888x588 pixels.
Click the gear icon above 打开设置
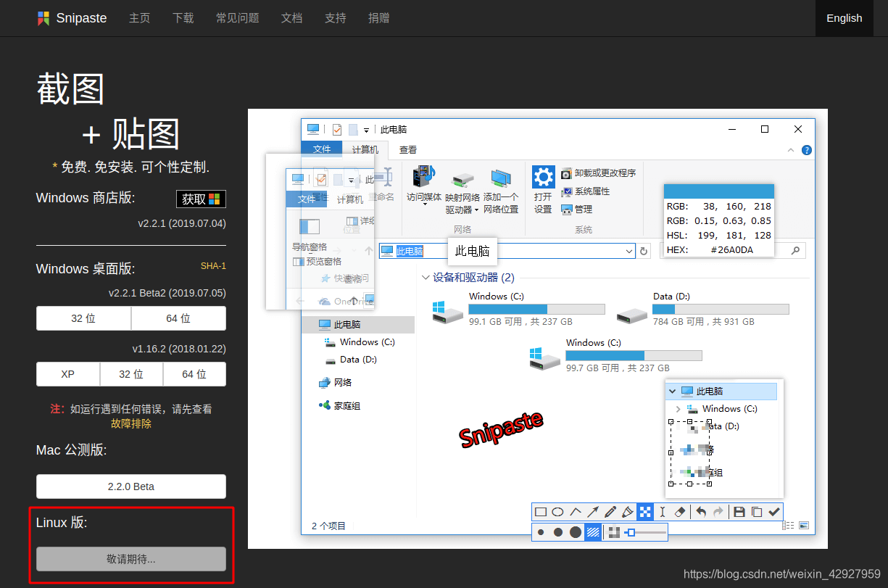coord(544,177)
